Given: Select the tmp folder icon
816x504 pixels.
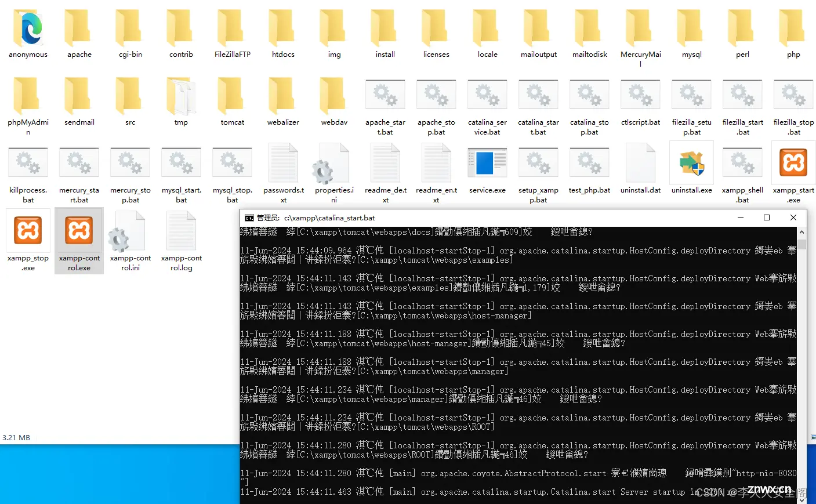Looking at the screenshot, I should click(x=181, y=95).
